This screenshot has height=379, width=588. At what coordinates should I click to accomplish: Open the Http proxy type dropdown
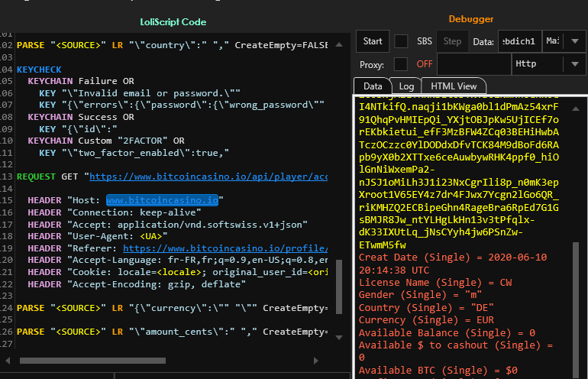[x=575, y=64]
